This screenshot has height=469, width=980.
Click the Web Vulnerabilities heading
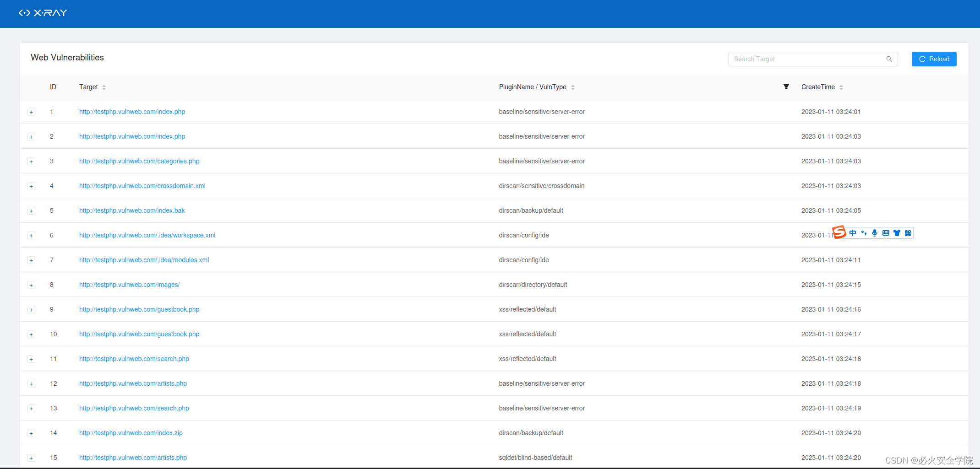point(67,58)
